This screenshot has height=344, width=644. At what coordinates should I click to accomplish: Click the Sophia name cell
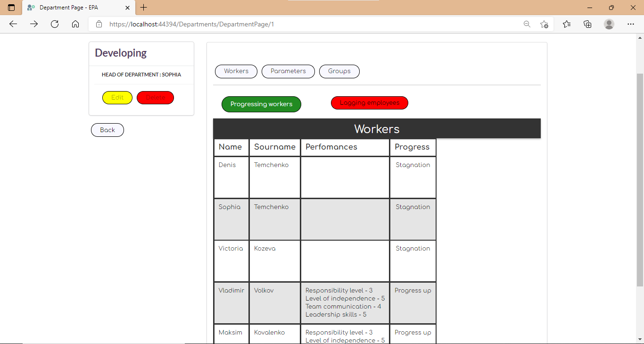[231, 219]
